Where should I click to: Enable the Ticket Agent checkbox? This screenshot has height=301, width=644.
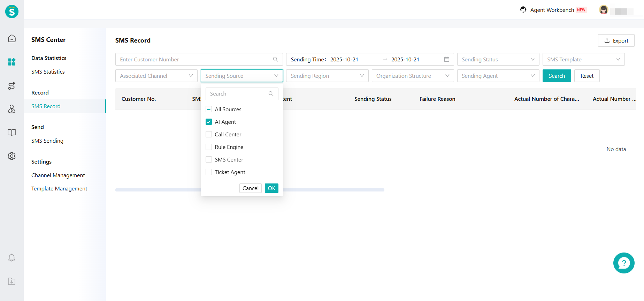(209, 172)
